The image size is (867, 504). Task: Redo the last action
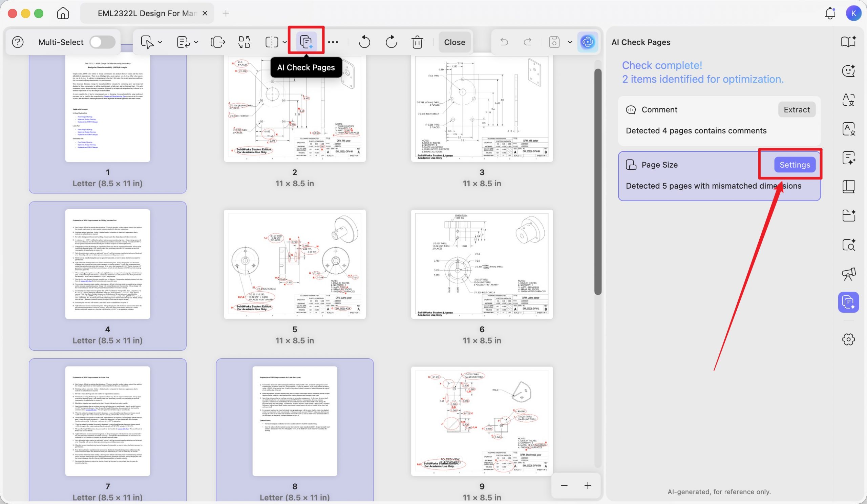527,42
